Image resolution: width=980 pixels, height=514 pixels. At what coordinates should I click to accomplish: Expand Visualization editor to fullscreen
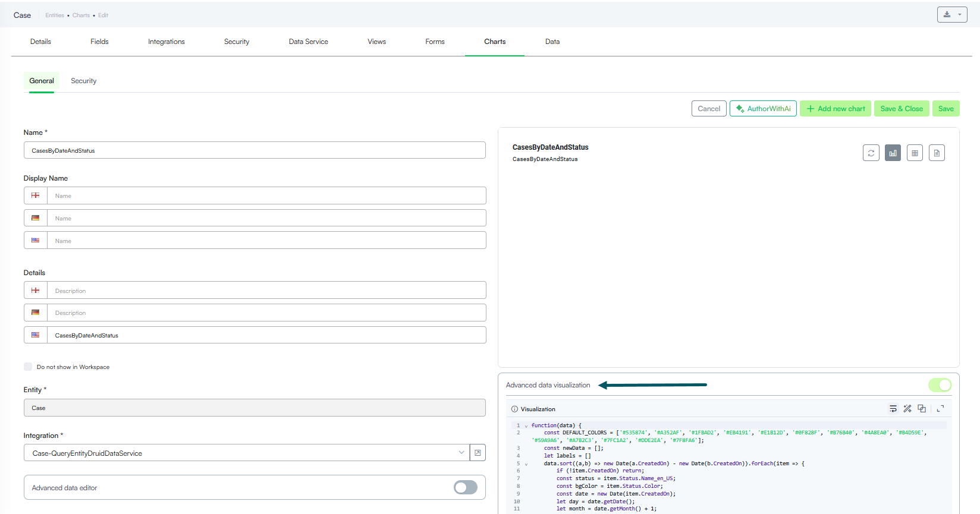940,409
